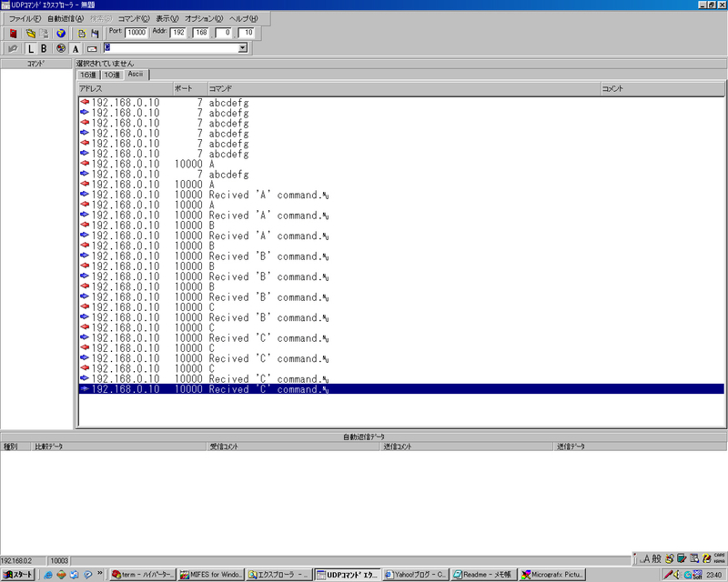The image size is (728, 582).
Task: Click the コメント column header
Action: 662,88
